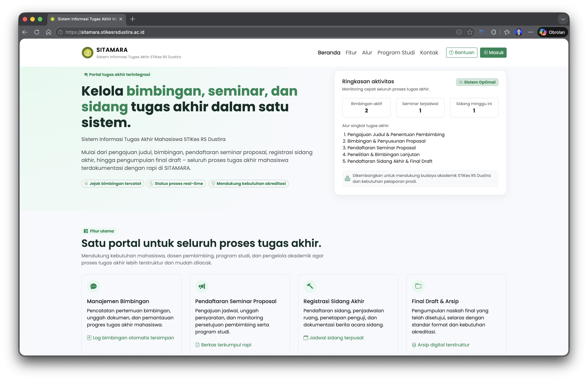Viewport: 588px width, 381px height.
Task: Click the folder-check icon on Final Draft card
Action: click(x=419, y=286)
